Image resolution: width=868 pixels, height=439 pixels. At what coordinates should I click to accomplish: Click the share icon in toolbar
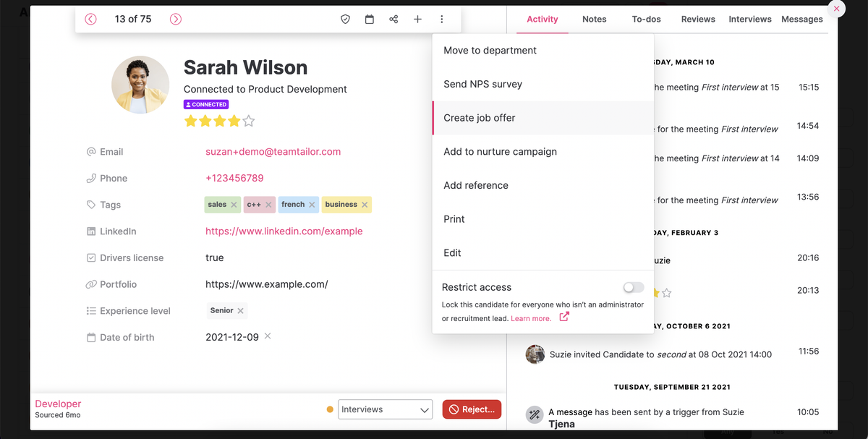click(393, 20)
